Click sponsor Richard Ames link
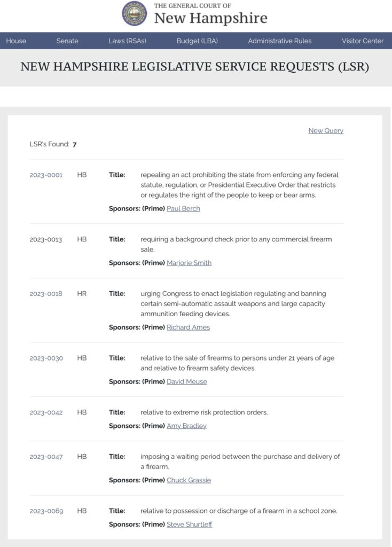392x547 pixels. pos(188,327)
